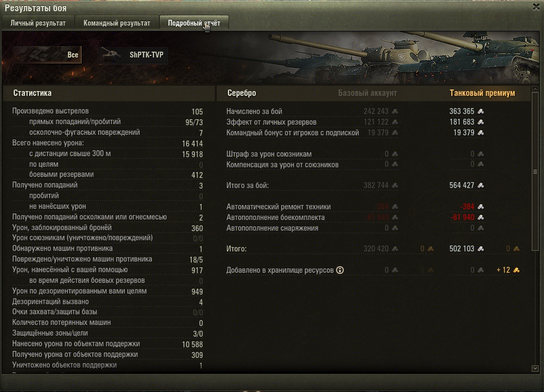544x392 pixels.
Task: Click silver icon beside 181 683 reserves
Action: pos(481,122)
